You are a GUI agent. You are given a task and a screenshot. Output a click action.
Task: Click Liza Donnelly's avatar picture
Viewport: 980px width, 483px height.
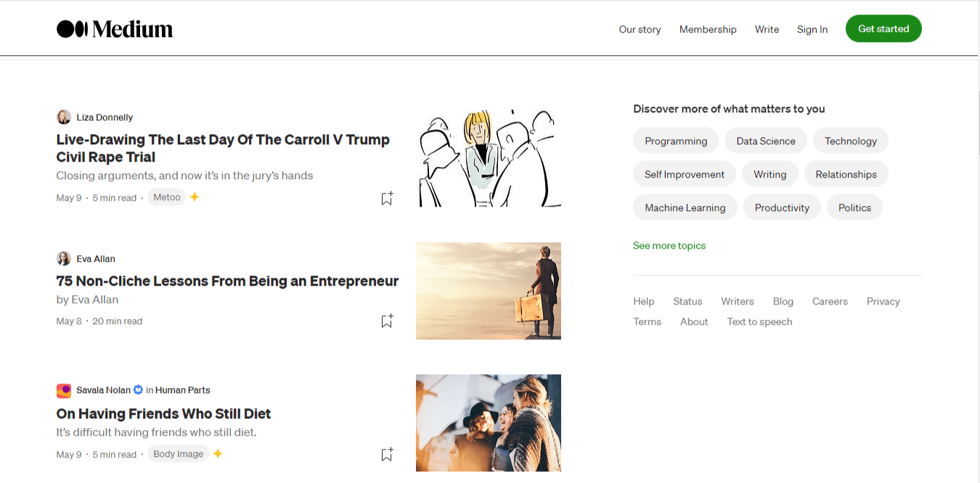(x=64, y=117)
